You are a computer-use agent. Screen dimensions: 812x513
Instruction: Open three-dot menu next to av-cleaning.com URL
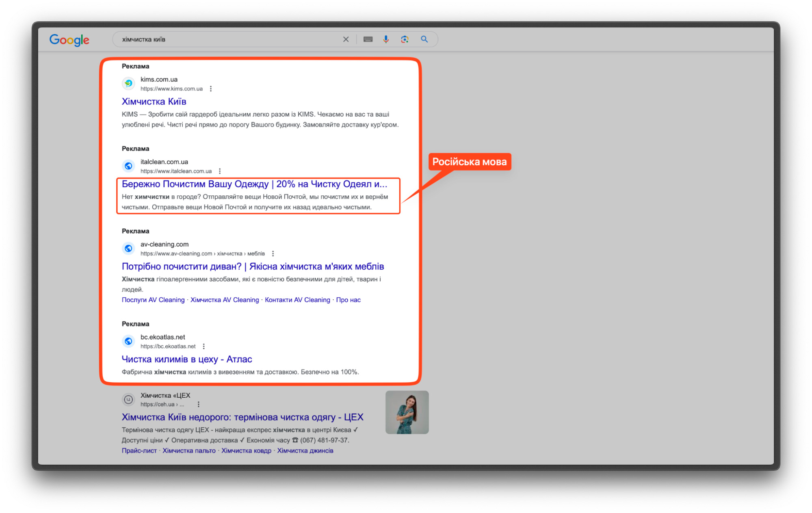click(273, 254)
